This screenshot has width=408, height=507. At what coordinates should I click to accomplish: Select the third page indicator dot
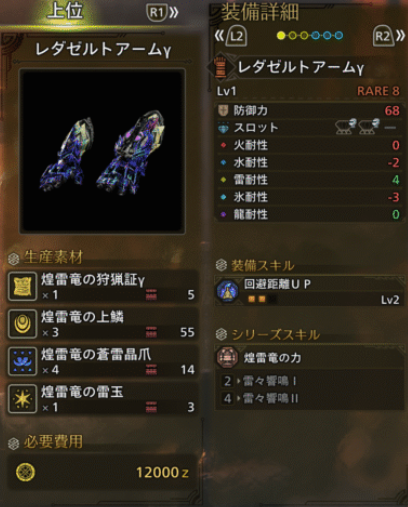(x=304, y=35)
